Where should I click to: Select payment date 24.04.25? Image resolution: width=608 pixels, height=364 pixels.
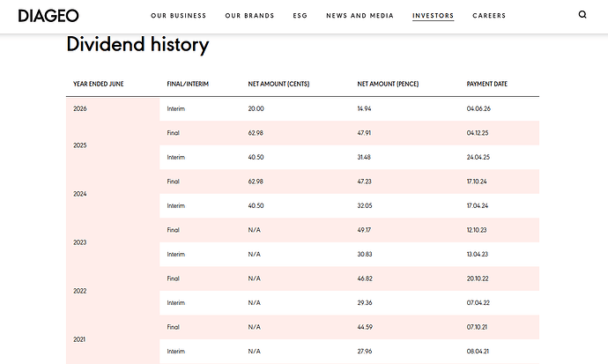tap(478, 157)
